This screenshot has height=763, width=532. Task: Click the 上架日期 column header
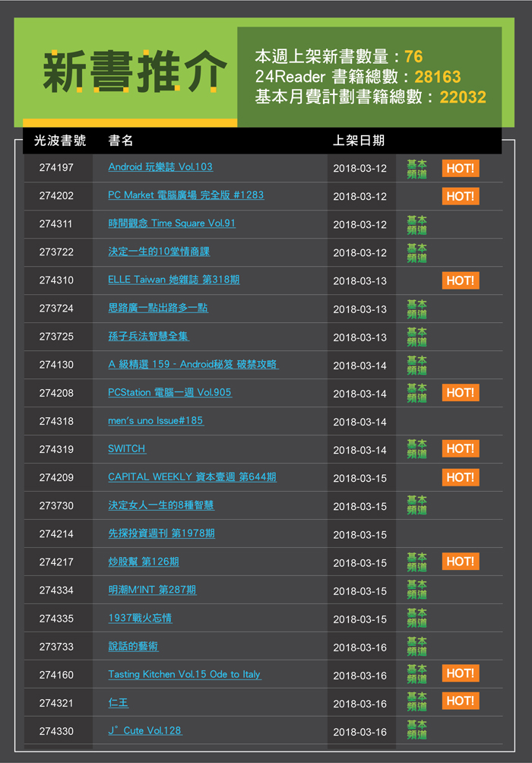pyautogui.click(x=359, y=141)
